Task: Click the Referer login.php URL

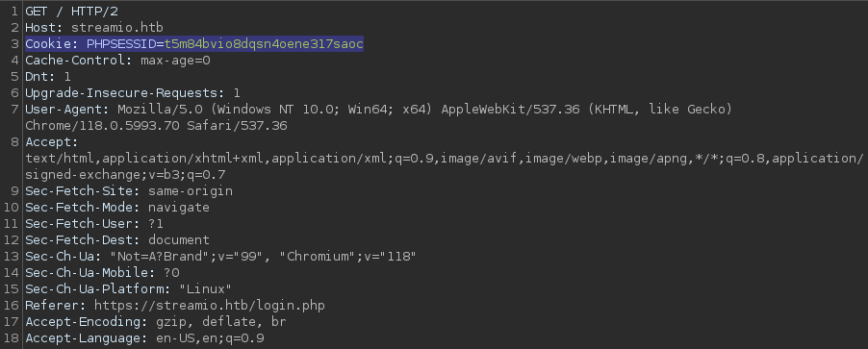Action: click(x=209, y=306)
